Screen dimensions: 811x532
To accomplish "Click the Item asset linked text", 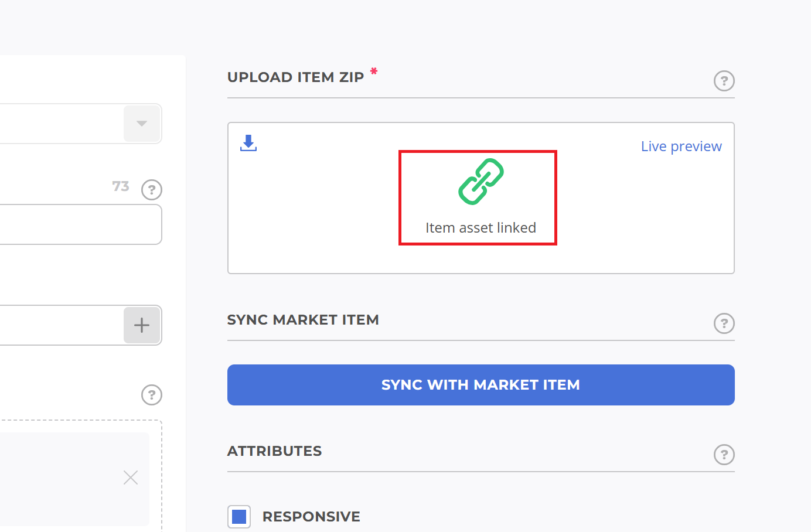I will click(481, 228).
